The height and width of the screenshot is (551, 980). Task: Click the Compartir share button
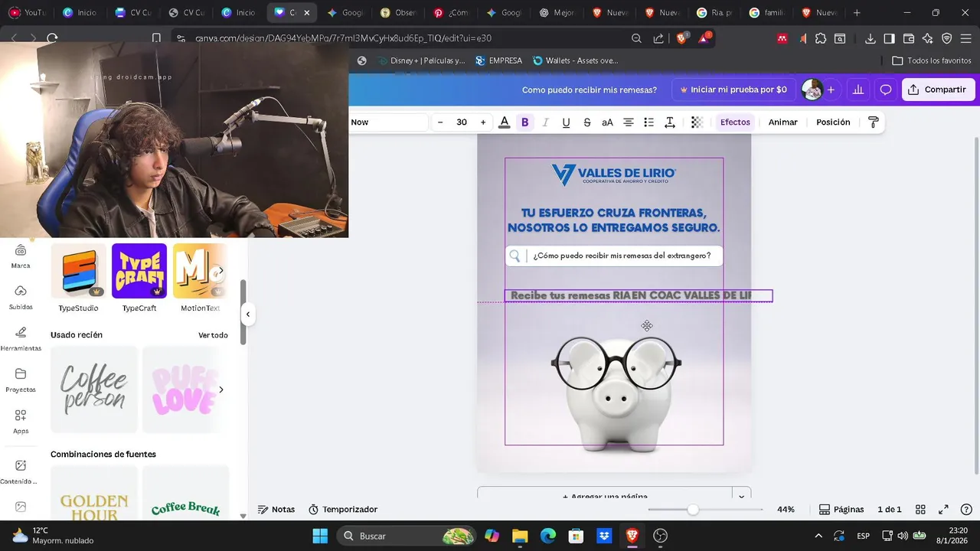(x=938, y=90)
